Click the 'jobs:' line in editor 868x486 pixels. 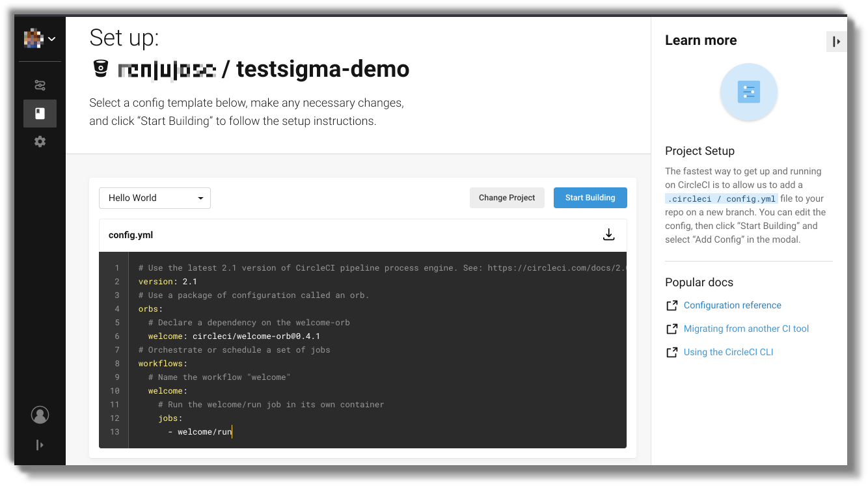pyautogui.click(x=170, y=418)
